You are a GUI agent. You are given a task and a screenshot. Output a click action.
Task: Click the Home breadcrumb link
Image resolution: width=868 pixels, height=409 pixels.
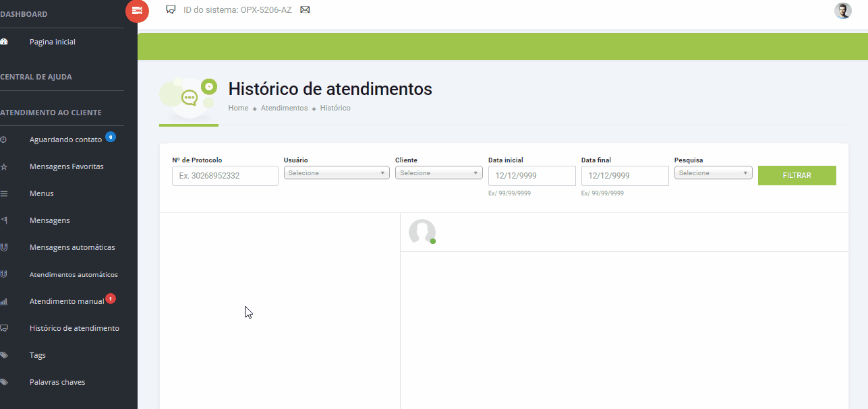point(238,108)
